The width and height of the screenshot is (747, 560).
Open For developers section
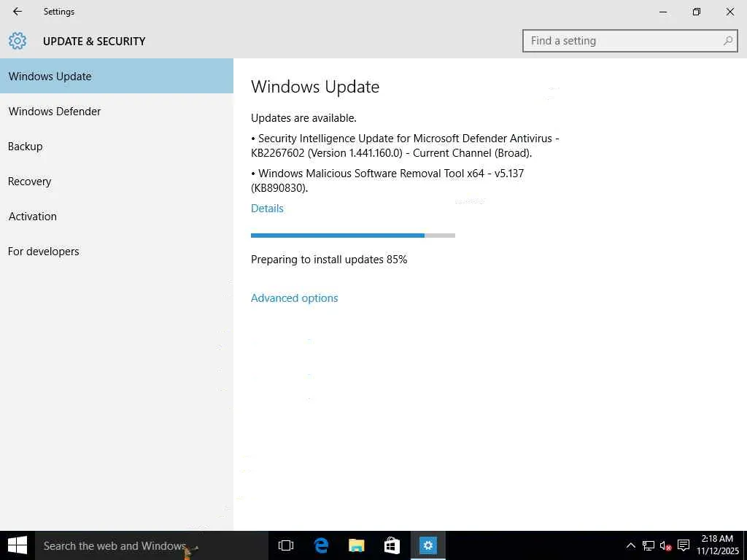(117, 252)
